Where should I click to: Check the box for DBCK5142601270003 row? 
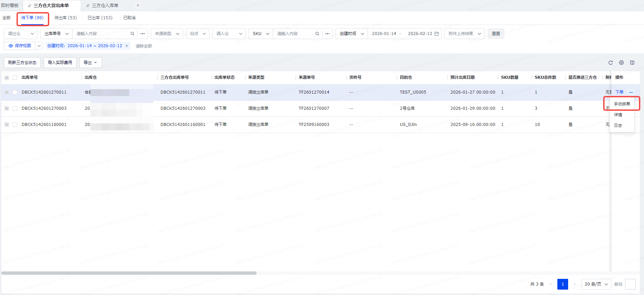click(x=15, y=108)
